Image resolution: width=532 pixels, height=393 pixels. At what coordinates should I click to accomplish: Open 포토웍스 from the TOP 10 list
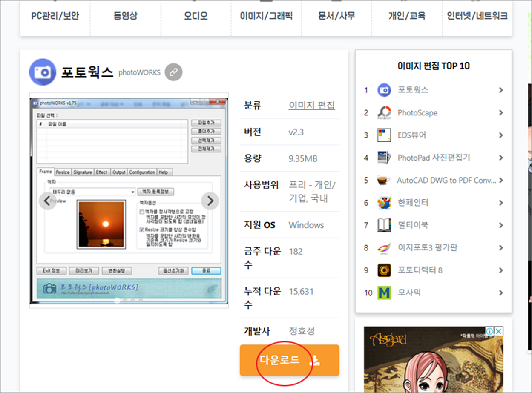(x=413, y=90)
